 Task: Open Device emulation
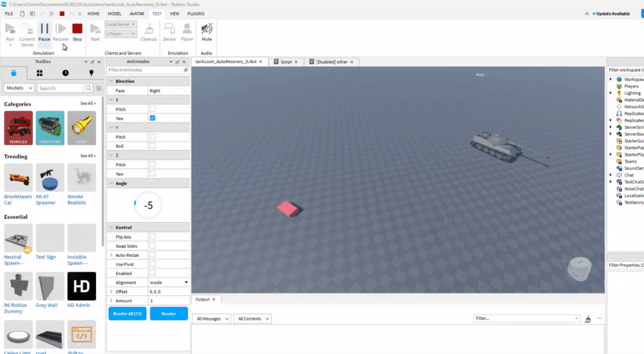coord(169,29)
